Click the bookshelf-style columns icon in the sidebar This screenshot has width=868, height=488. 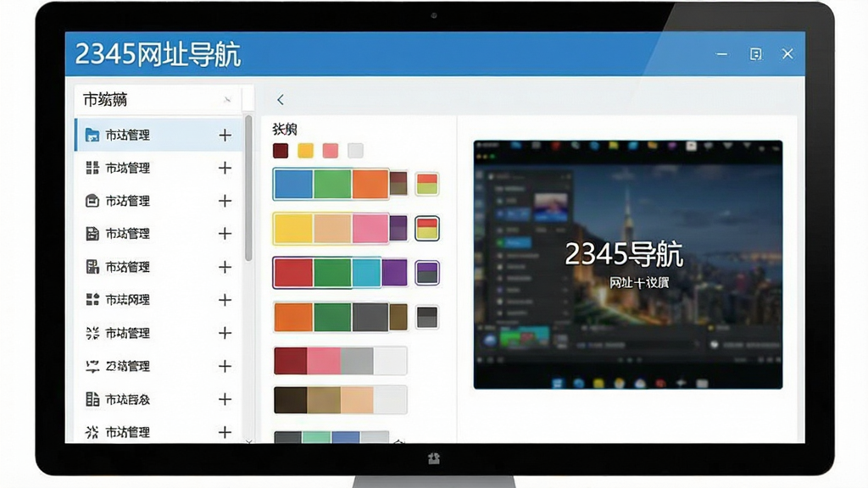pyautogui.click(x=92, y=399)
